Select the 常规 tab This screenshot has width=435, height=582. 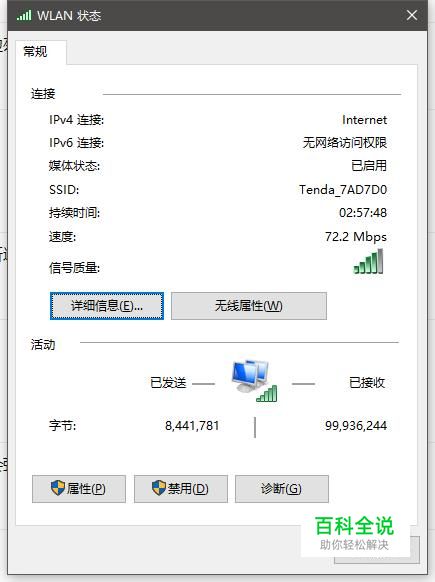pos(36,51)
